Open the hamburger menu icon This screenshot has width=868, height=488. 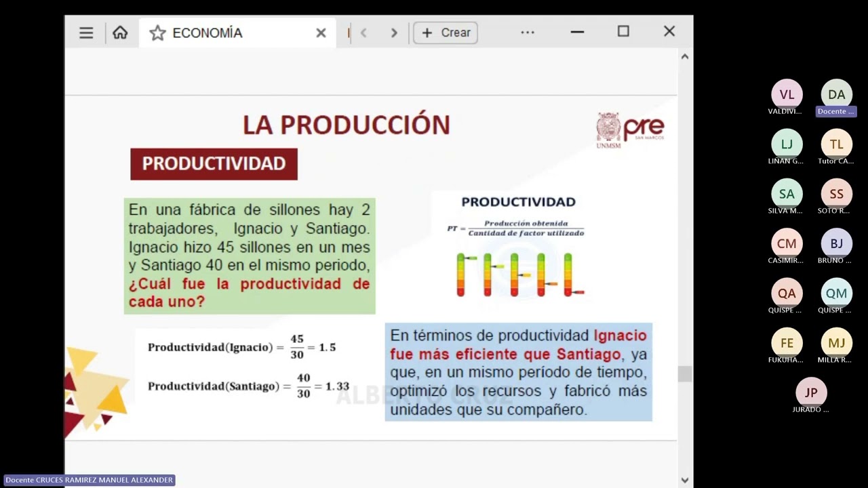pyautogui.click(x=86, y=33)
